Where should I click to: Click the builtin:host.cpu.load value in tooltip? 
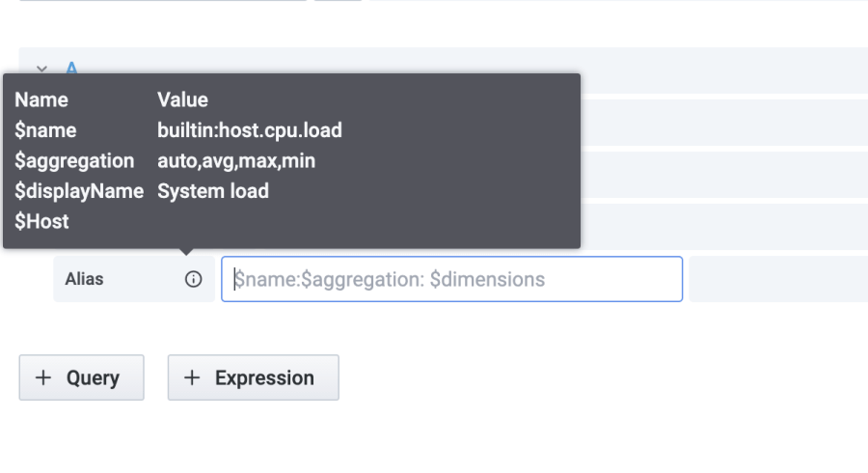pos(249,130)
